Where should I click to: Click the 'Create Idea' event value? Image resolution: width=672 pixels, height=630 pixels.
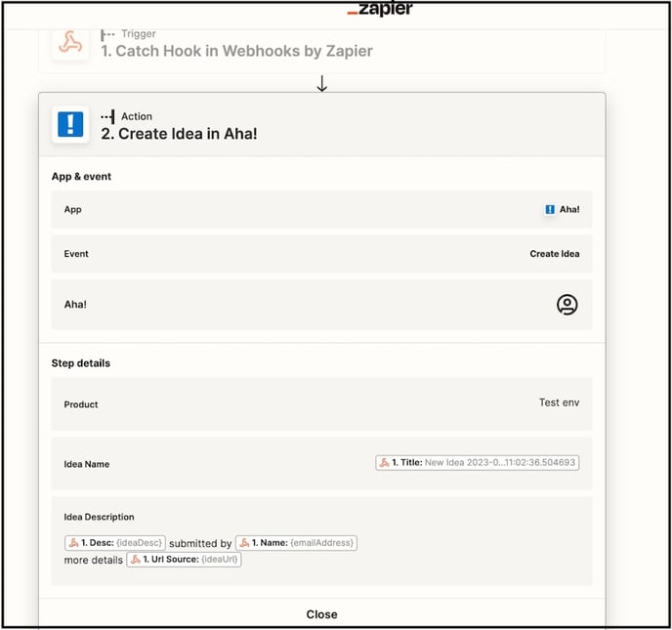click(x=555, y=254)
